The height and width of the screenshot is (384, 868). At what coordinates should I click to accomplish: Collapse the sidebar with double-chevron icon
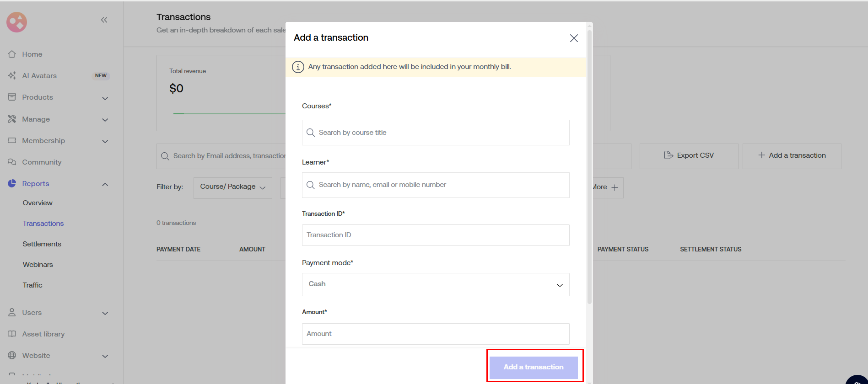click(x=104, y=20)
